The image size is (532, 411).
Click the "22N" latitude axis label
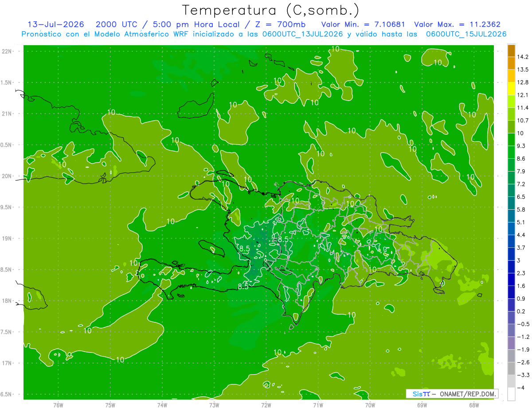point(7,51)
